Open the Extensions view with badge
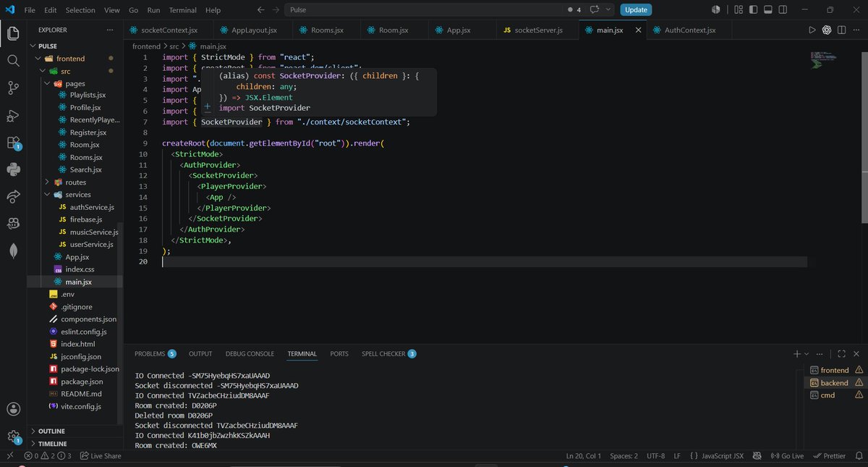 point(13,143)
